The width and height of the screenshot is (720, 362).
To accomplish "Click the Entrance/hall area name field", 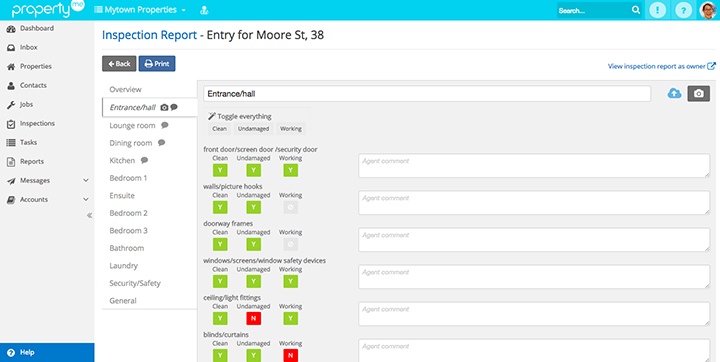I will (x=427, y=94).
